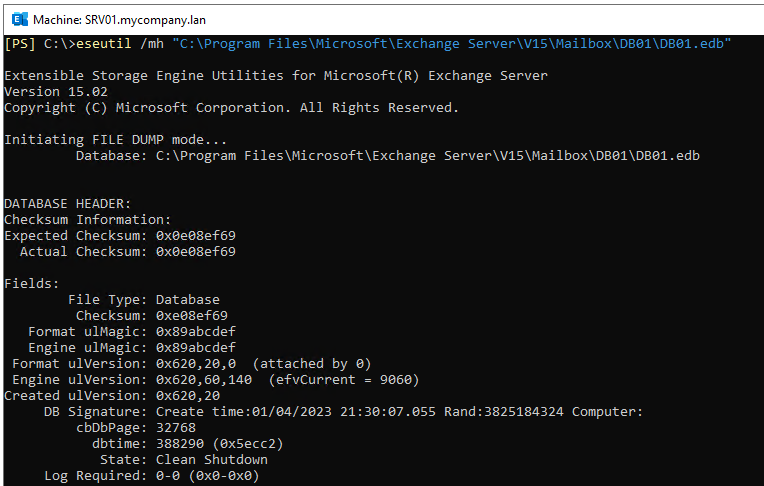Click the 'Created ulVersion: 0x620,20' line
This screenshot has width=764, height=486.
[x=112, y=396]
